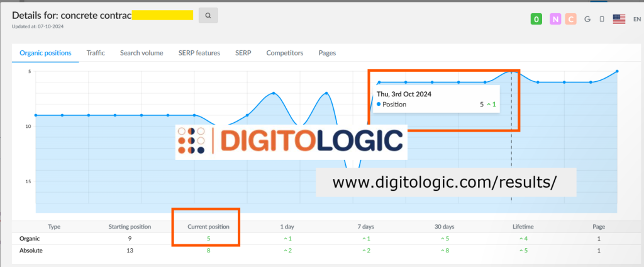644x267 pixels.
Task: Switch to the Traffic tab
Action: click(x=96, y=53)
